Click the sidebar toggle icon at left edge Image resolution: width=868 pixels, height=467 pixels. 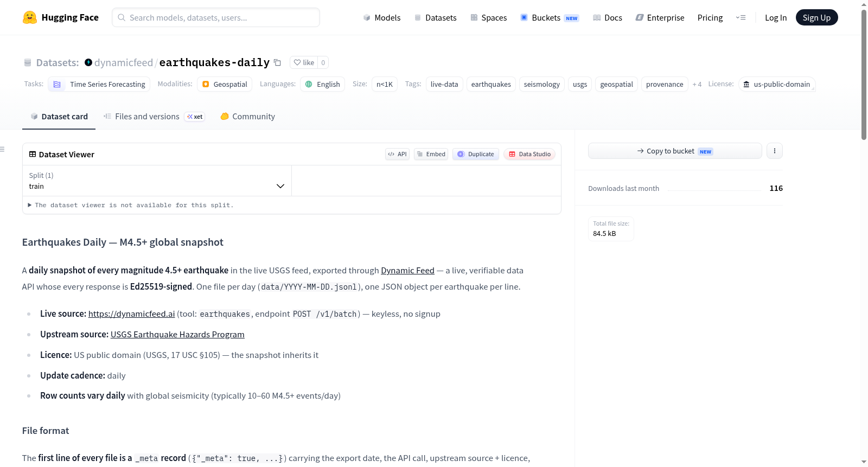tap(3, 149)
